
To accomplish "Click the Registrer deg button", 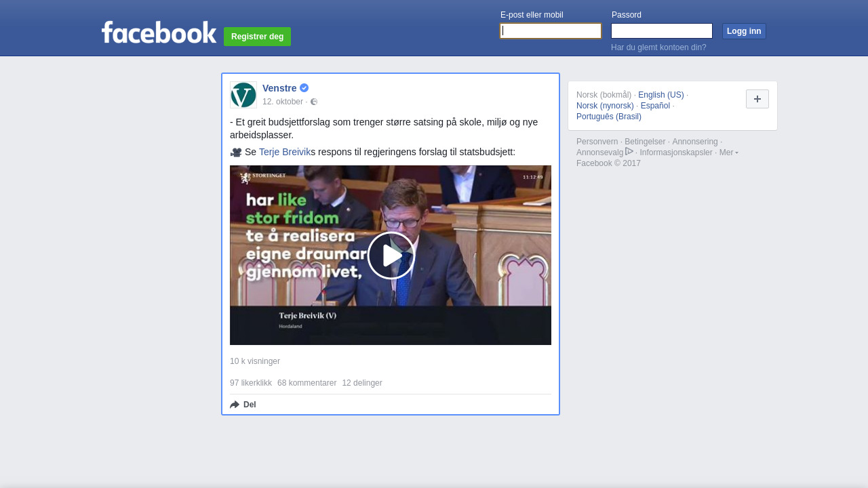I will coord(257,37).
